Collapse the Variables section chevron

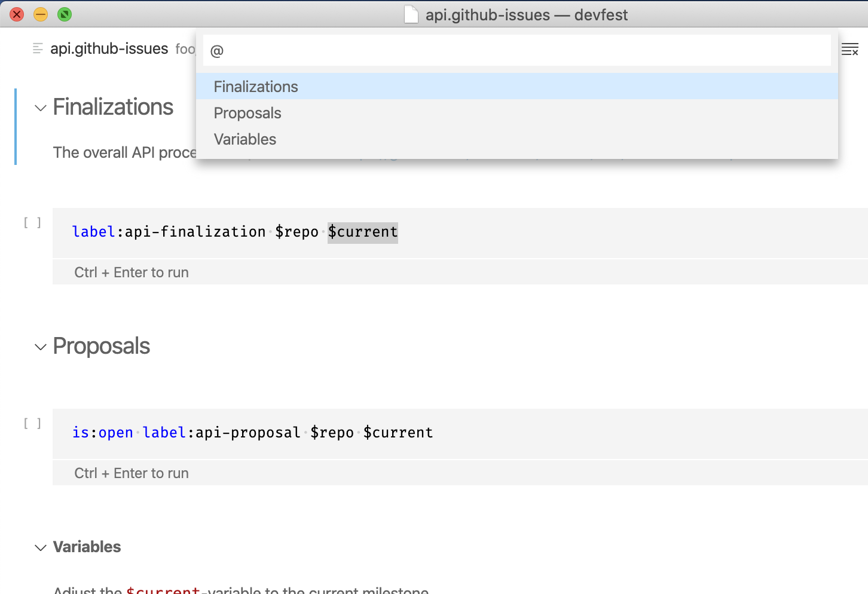pos(40,547)
